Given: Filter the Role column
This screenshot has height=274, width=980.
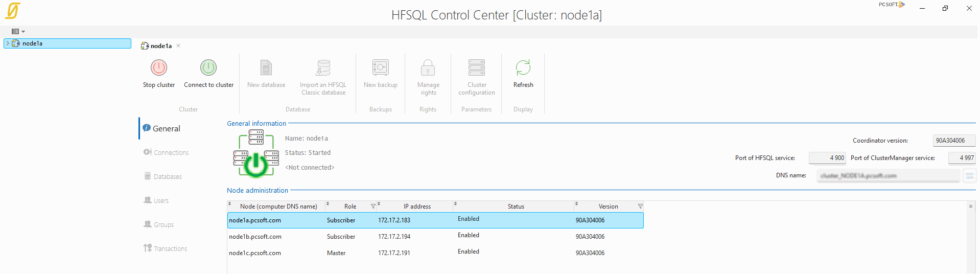Looking at the screenshot, I should [x=373, y=207].
